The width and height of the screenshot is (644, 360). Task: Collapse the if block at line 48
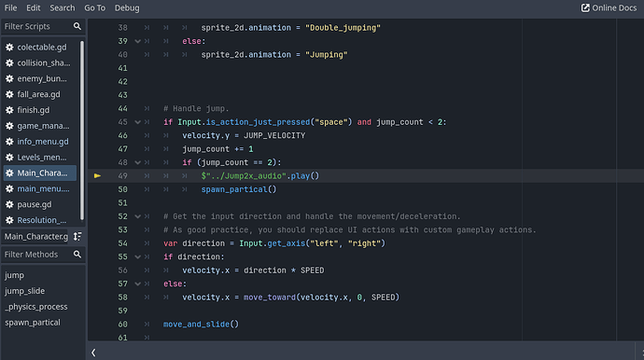click(137, 162)
